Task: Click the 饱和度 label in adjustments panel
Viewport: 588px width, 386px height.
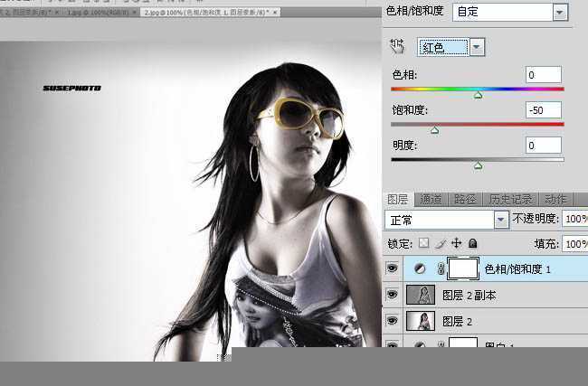Action: (x=410, y=110)
